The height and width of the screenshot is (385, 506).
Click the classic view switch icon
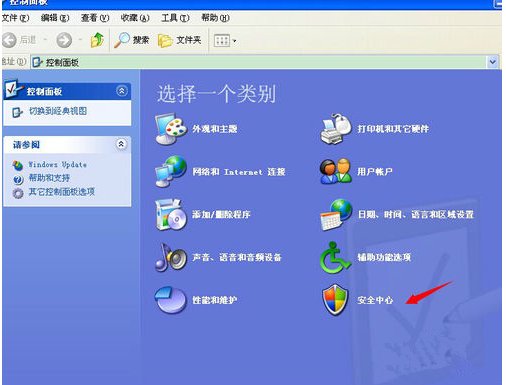click(17, 112)
